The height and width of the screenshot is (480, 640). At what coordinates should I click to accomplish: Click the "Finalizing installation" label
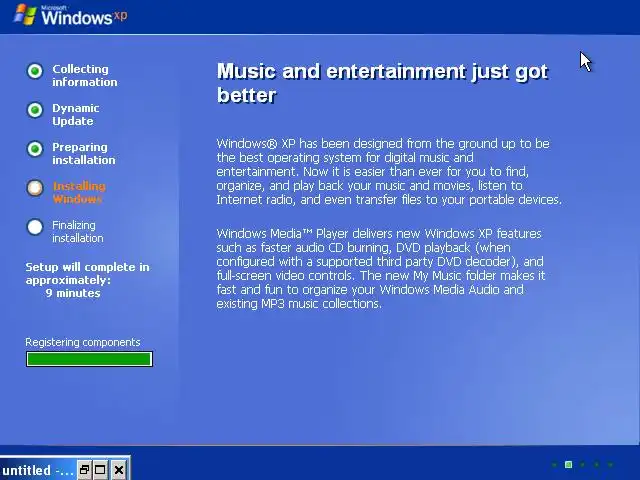click(x=78, y=231)
